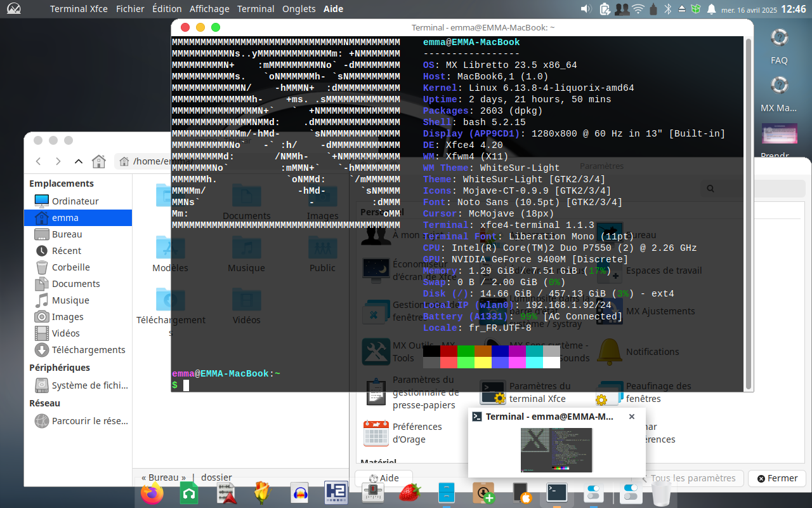Viewport: 812px width, 508px height.
Task: Click Fermer in the settings window
Action: point(776,478)
